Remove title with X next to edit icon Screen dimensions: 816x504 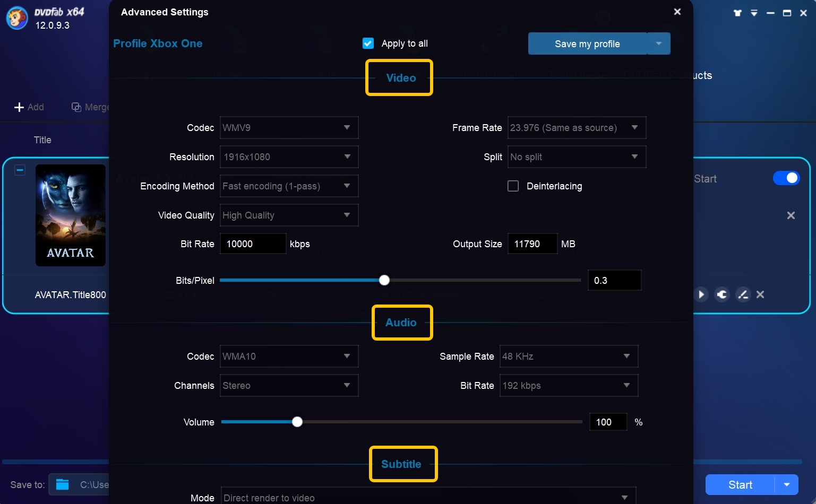pyautogui.click(x=760, y=294)
